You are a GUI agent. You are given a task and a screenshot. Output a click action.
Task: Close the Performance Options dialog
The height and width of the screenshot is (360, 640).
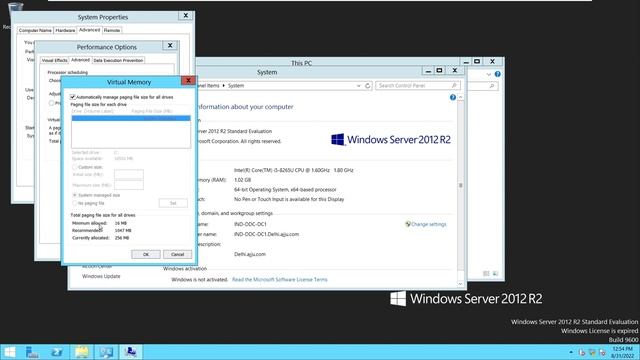point(170,45)
